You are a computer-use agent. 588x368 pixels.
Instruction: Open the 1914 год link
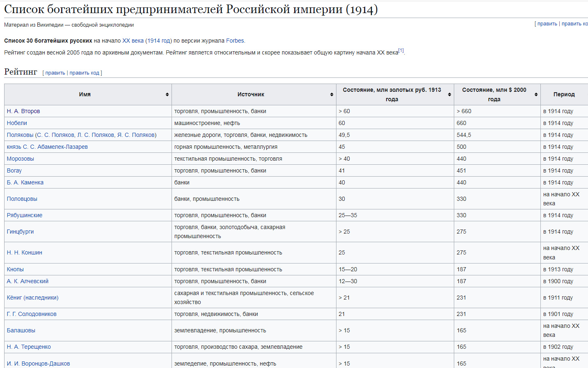point(158,41)
